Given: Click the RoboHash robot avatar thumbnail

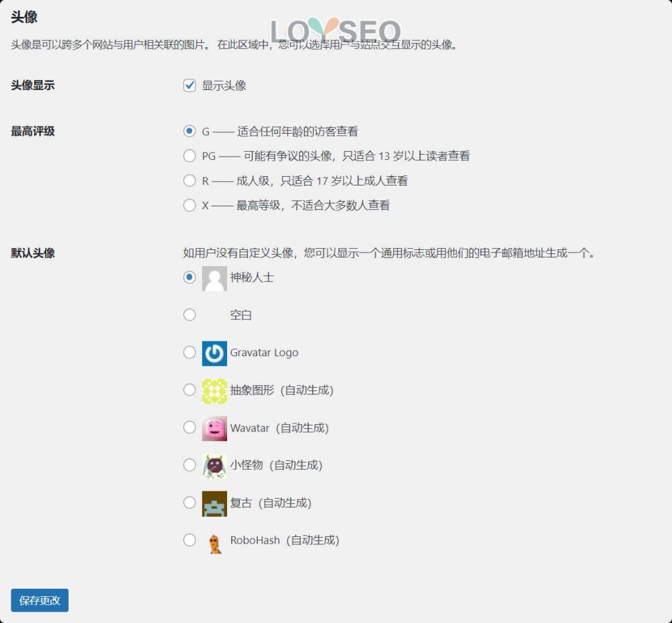Looking at the screenshot, I should [x=213, y=540].
